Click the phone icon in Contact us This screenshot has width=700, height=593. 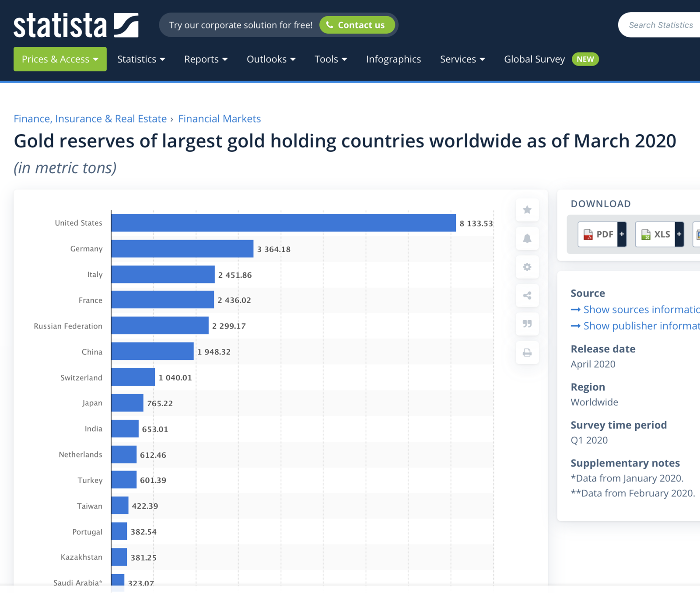click(x=329, y=25)
